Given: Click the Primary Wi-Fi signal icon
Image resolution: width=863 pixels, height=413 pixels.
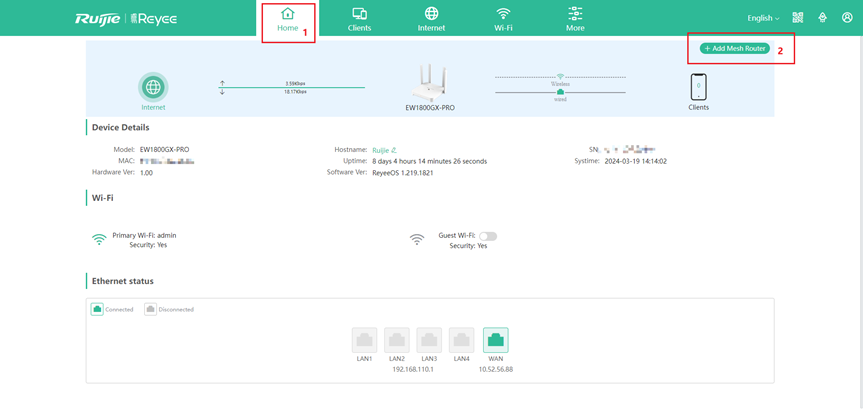Looking at the screenshot, I should (x=99, y=240).
